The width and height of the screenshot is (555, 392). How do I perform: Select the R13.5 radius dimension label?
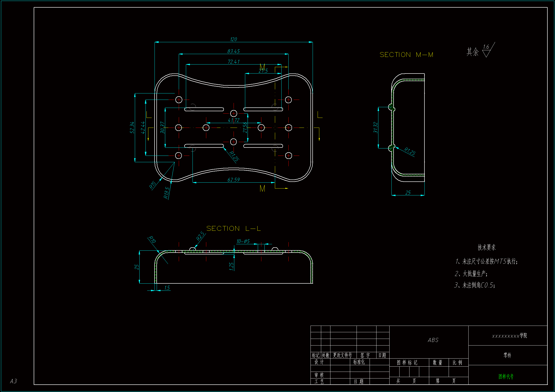pos(167,193)
